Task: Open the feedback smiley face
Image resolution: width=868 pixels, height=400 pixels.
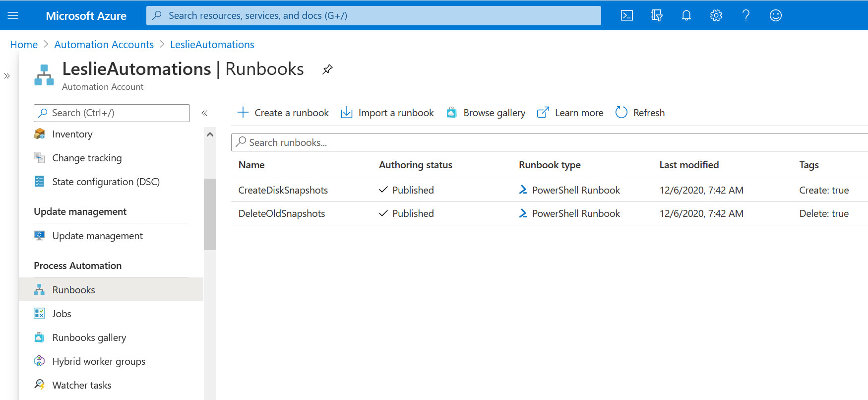Action: (x=776, y=15)
